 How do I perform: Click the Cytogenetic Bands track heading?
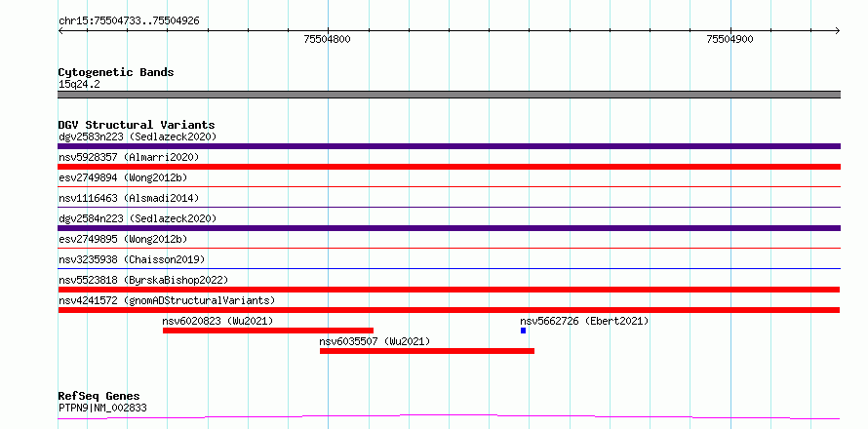pyautogui.click(x=116, y=72)
